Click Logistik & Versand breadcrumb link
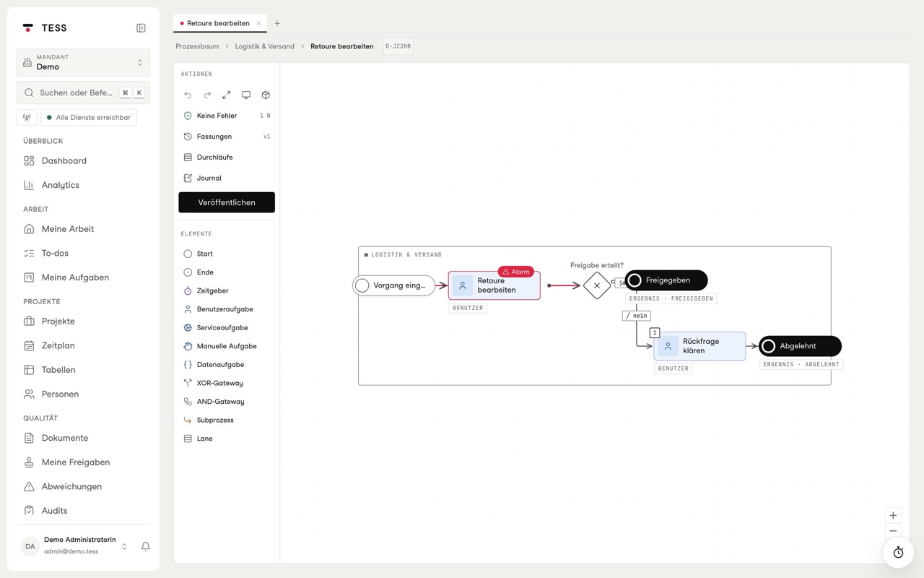 click(265, 46)
